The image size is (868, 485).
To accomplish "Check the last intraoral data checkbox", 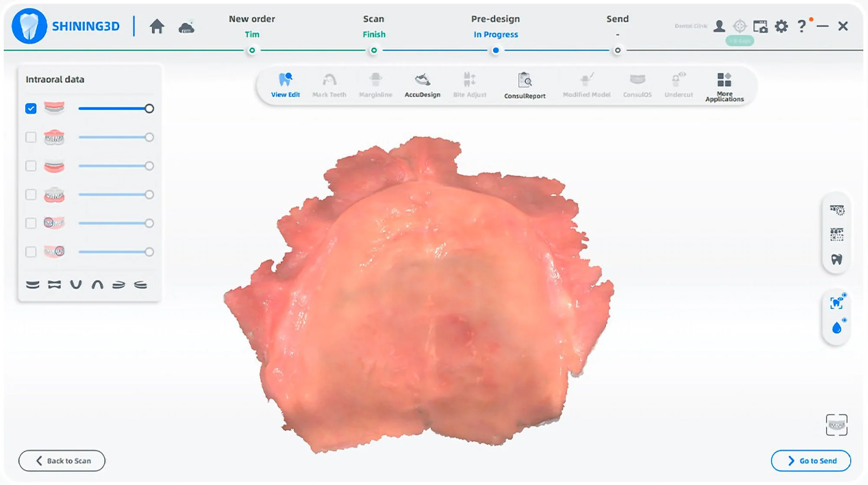I will [31, 252].
